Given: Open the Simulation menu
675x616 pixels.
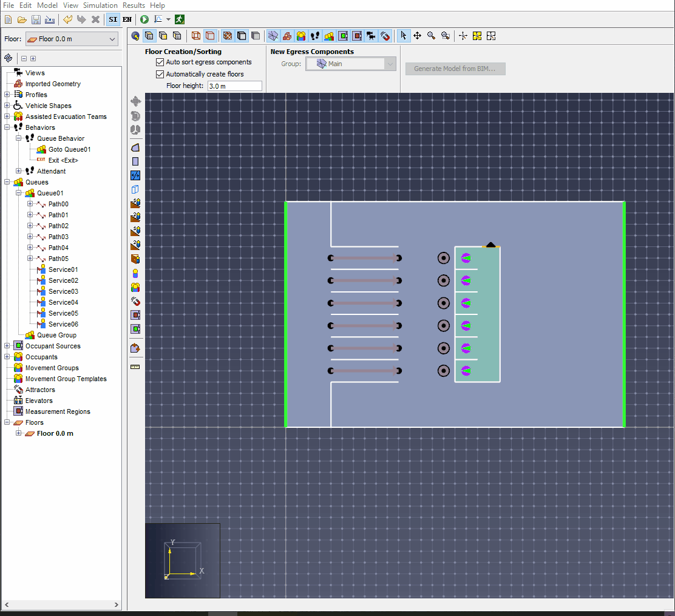Looking at the screenshot, I should (100, 5).
